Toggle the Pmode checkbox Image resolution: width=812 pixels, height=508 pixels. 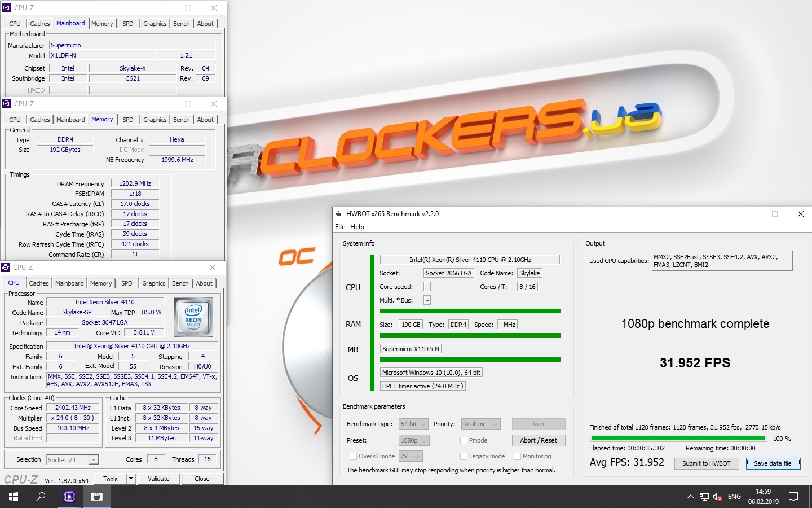coord(464,440)
